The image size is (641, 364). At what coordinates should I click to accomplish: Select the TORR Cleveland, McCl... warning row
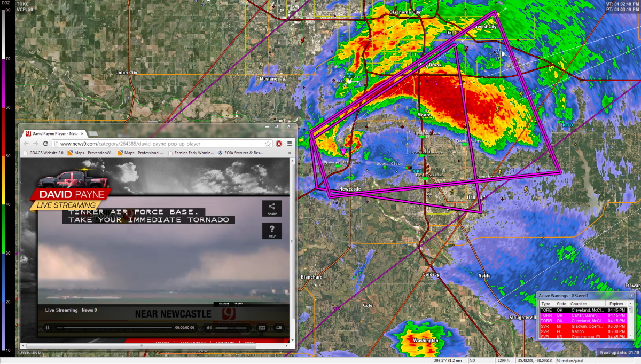583,321
